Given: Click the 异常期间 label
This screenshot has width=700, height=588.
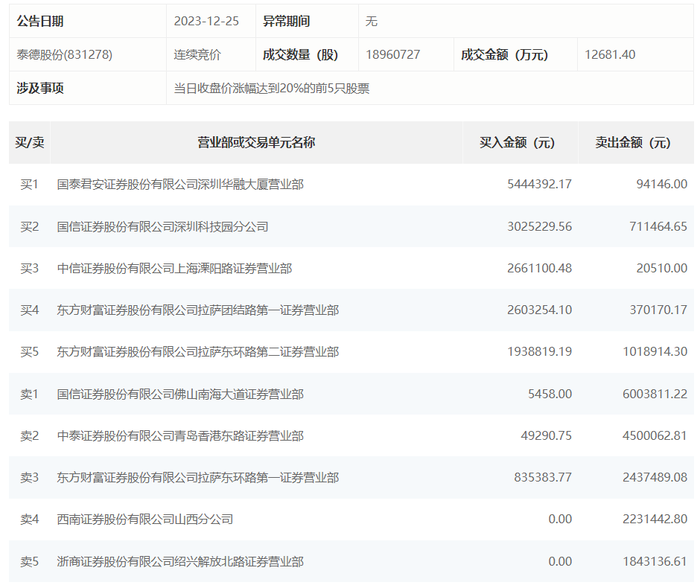Looking at the screenshot, I should coord(286,21).
